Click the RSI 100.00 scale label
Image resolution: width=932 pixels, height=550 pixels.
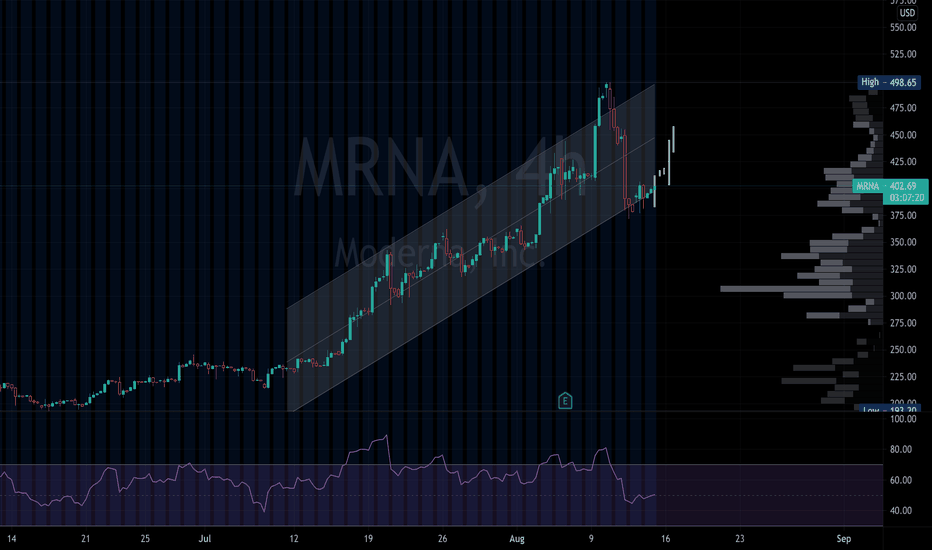point(902,419)
